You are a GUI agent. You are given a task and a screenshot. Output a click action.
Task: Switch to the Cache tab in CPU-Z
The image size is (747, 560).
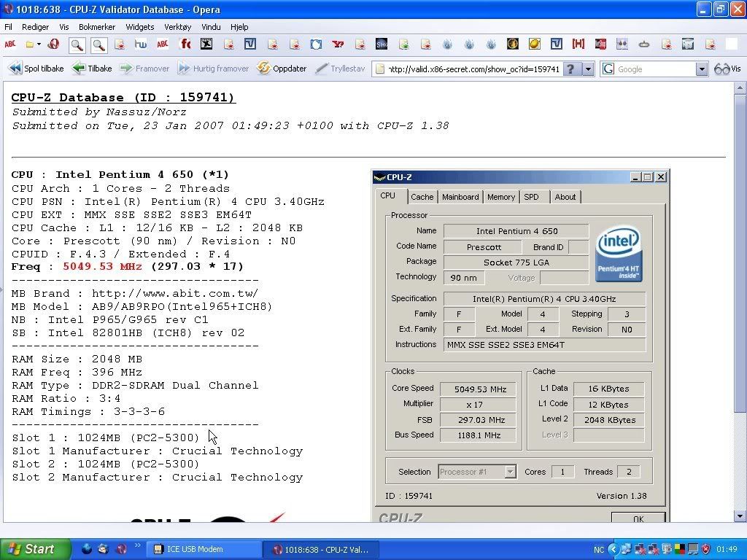click(x=422, y=197)
